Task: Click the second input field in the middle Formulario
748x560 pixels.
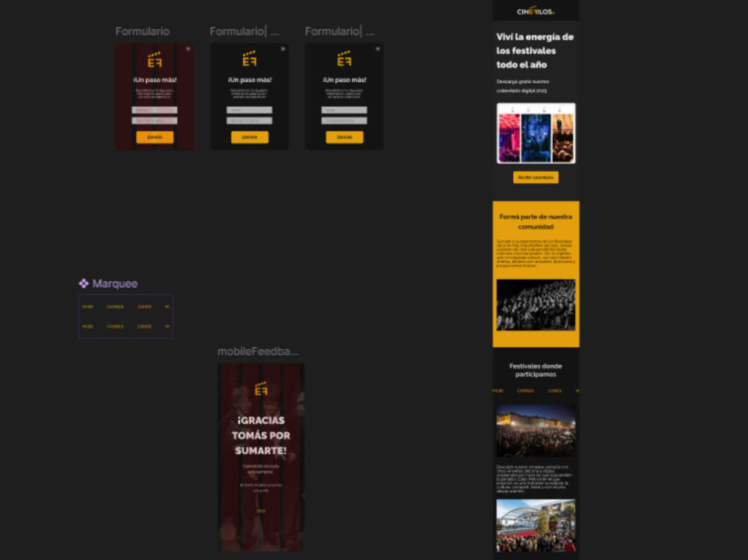Action: pyautogui.click(x=250, y=120)
